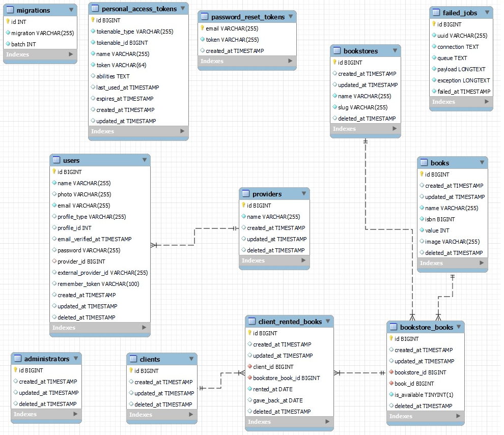
Task: Expand Indexes section of administrators table
Action: pos(75,414)
